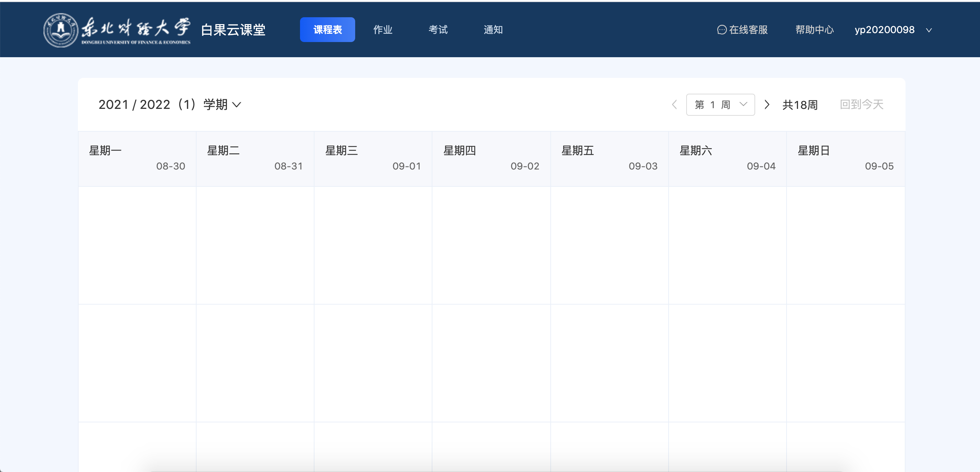Select the 星期三 09-01 column header

pos(373,158)
